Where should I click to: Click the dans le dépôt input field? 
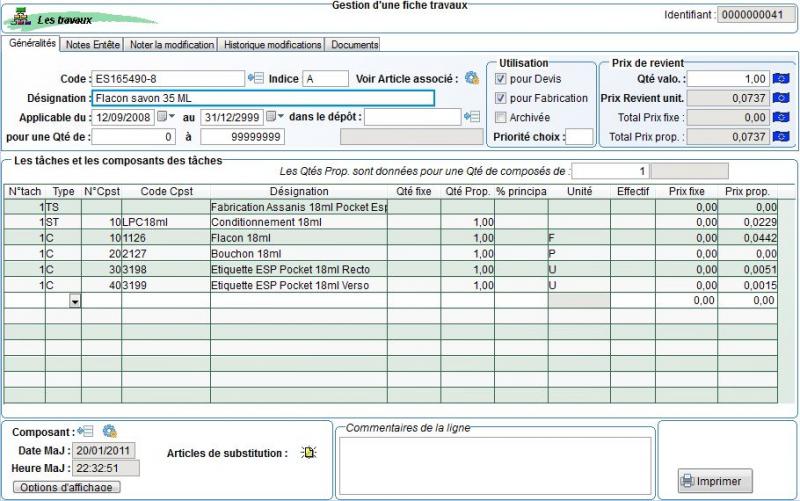tap(413, 117)
